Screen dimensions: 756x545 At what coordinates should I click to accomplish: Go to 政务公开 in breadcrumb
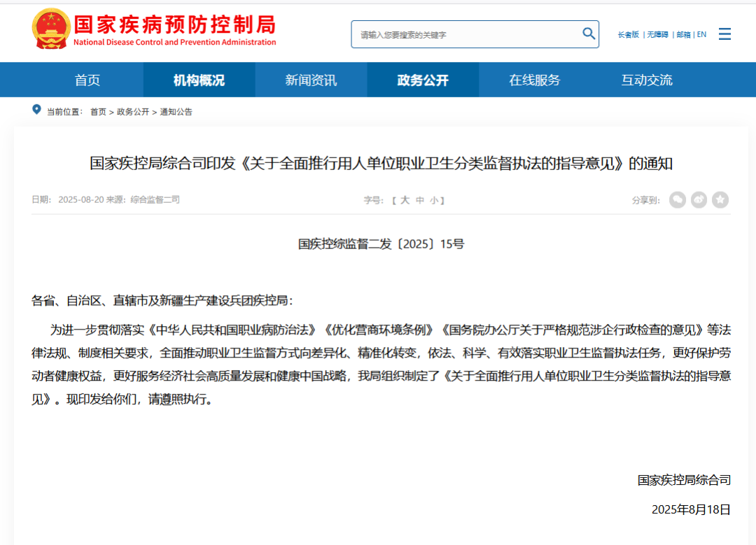[x=133, y=112]
